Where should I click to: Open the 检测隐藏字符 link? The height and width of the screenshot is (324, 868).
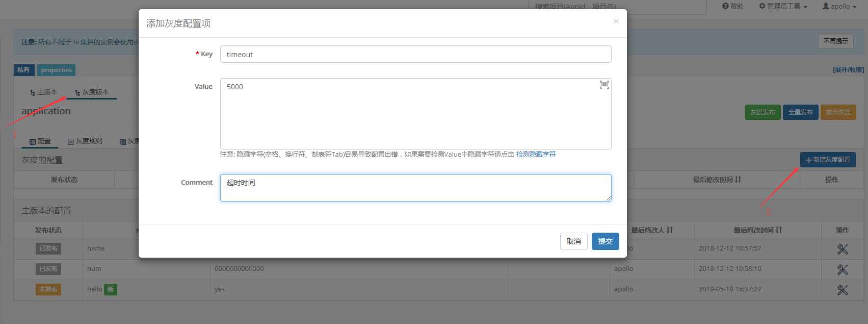536,154
